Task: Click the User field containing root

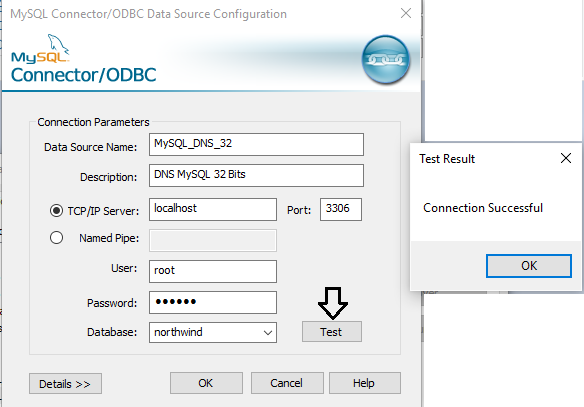Action: [x=213, y=271]
